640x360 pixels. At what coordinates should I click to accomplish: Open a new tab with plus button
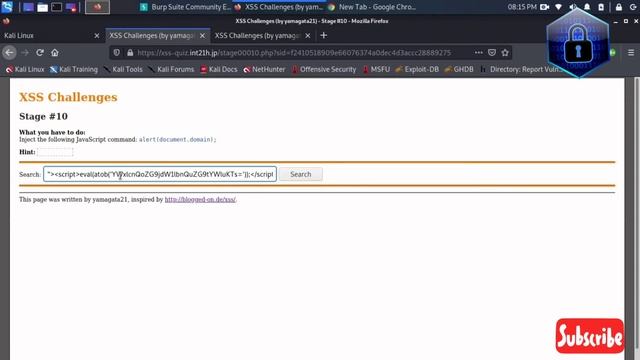pos(324,36)
